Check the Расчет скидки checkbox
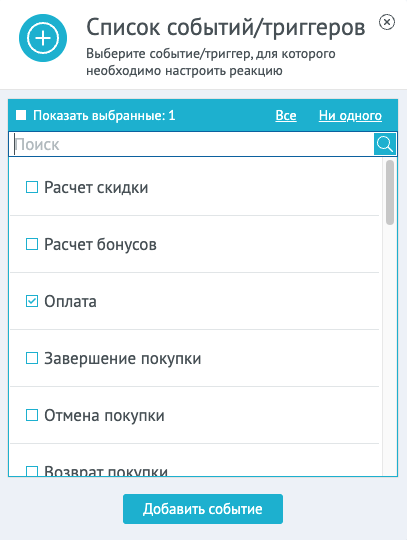The height and width of the screenshot is (540, 407). click(32, 187)
